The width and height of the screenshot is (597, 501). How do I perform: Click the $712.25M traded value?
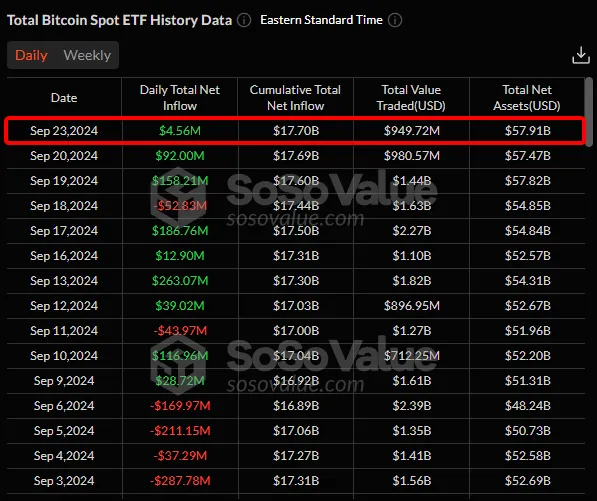coord(412,356)
